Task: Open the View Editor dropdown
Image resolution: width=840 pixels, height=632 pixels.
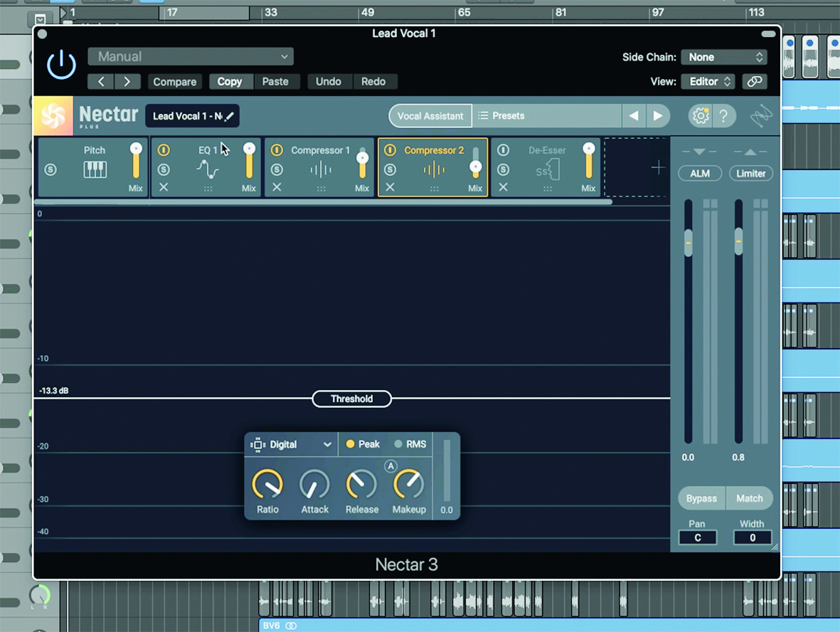Action: click(x=708, y=81)
